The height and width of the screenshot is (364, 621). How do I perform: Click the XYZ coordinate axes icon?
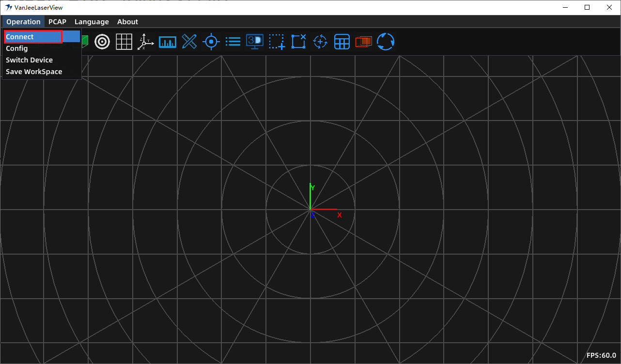click(145, 42)
